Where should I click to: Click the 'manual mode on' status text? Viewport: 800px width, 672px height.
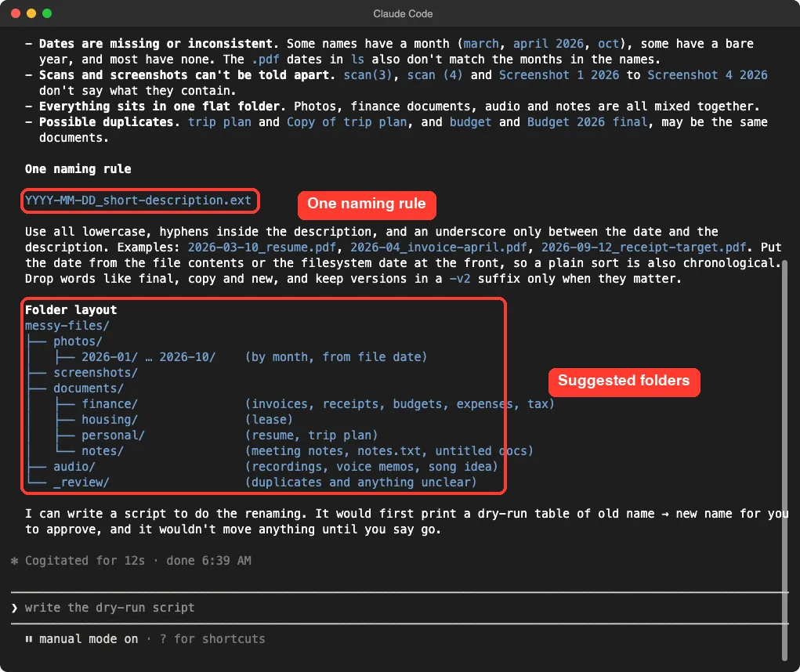tap(89, 639)
